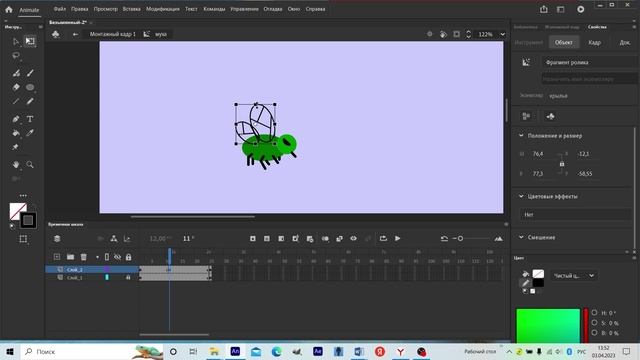The width and height of the screenshot is (640, 360).
Task: Select the Oval shape tool
Action: point(30,87)
